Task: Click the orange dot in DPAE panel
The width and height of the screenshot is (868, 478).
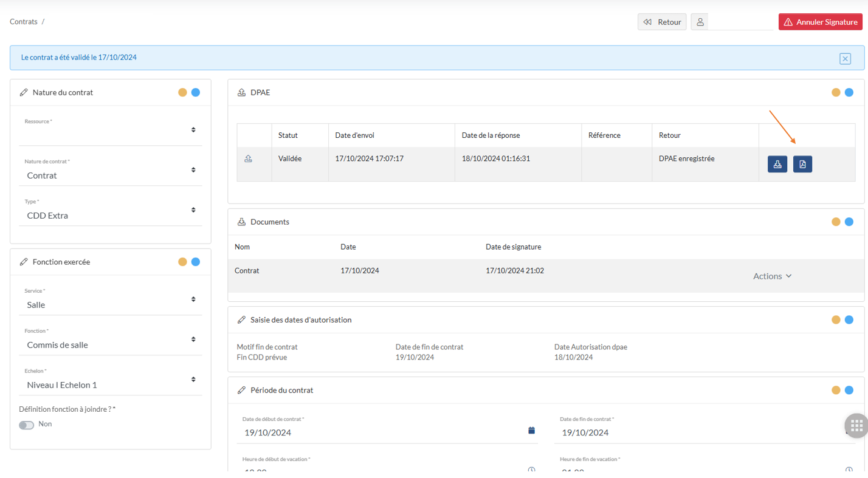Action: [x=836, y=92]
